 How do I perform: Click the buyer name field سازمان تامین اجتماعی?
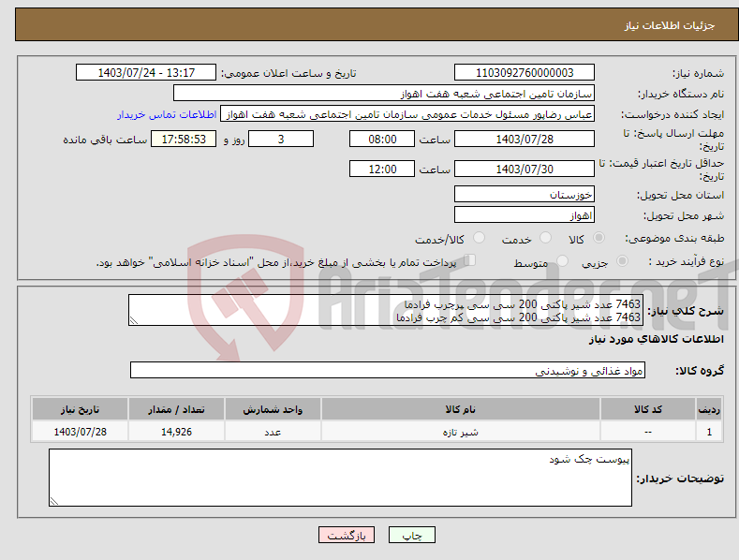384,94
